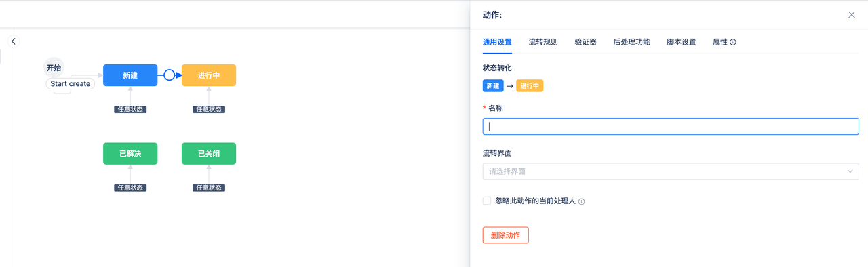Image resolution: width=868 pixels, height=267 pixels.
Task: Click the 流转界面 dropdown arrow
Action: coord(850,171)
